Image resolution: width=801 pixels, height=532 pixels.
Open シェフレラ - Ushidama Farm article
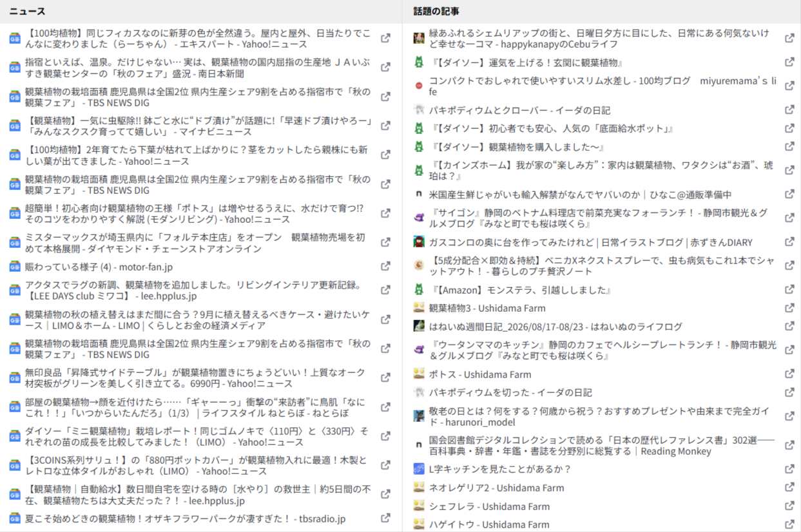point(489,506)
